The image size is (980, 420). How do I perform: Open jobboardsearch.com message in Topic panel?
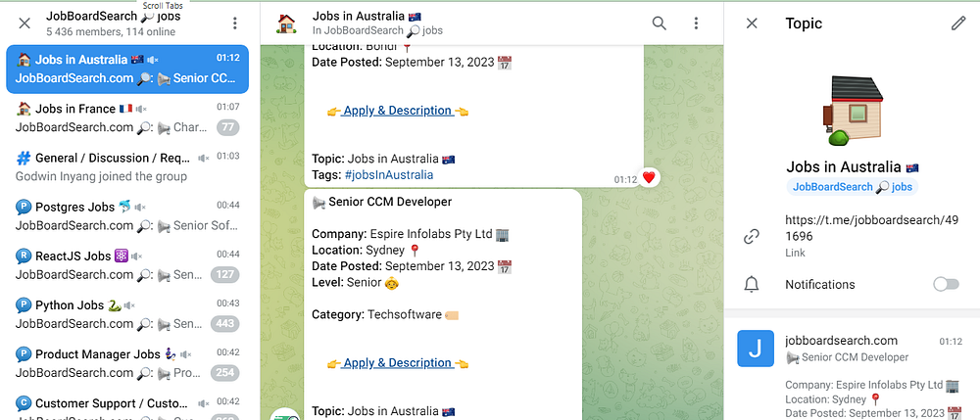pyautogui.click(x=853, y=375)
